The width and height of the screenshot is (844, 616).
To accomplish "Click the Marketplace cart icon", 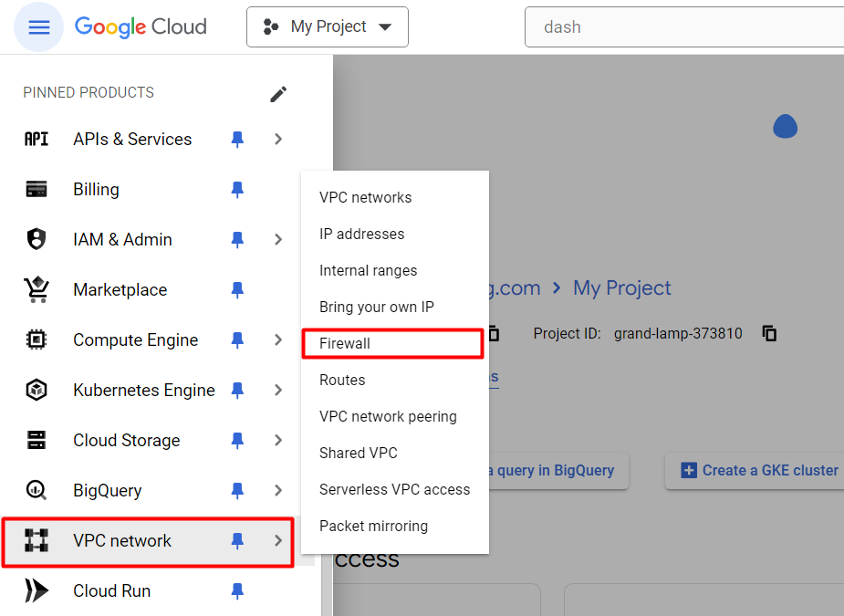I will [x=36, y=289].
